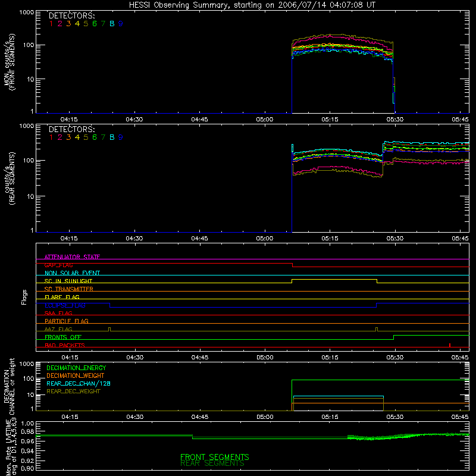Select the REAR SEGMENTS livetime legend label
The image size is (476, 476).
point(212,464)
